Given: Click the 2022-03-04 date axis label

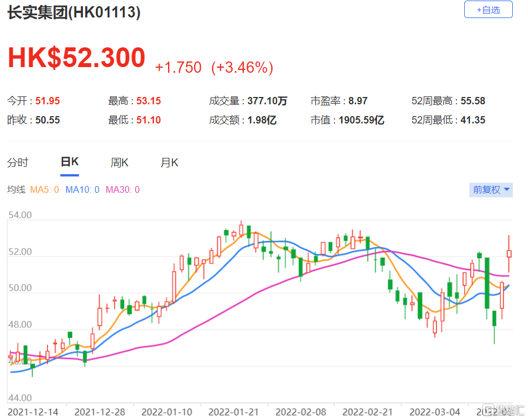Looking at the screenshot, I should pyautogui.click(x=435, y=412).
